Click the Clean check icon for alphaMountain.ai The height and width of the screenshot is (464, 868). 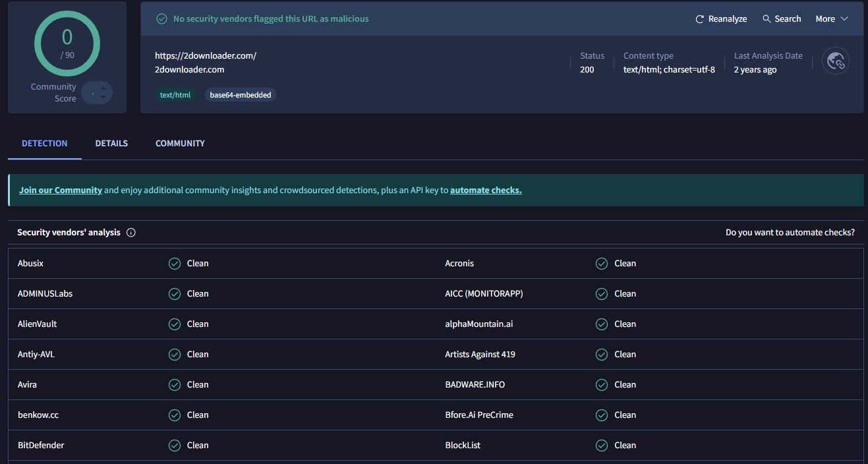[x=602, y=324]
